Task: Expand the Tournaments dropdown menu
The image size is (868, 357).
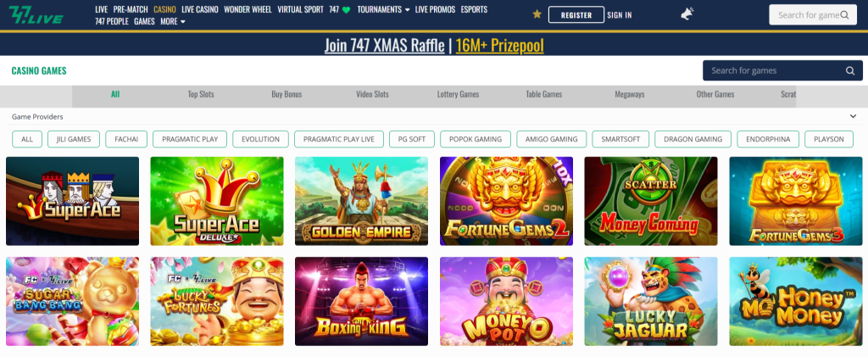Action: [383, 9]
